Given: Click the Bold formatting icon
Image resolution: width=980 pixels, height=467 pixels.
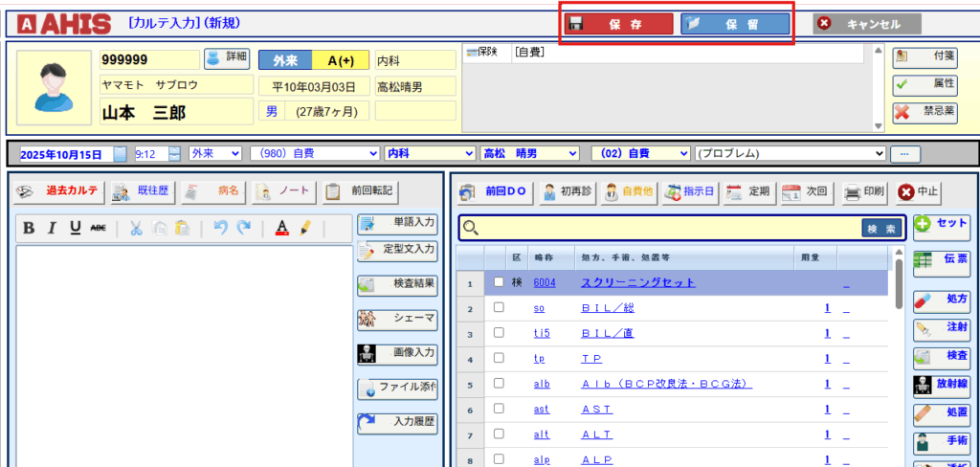Looking at the screenshot, I should tap(29, 228).
